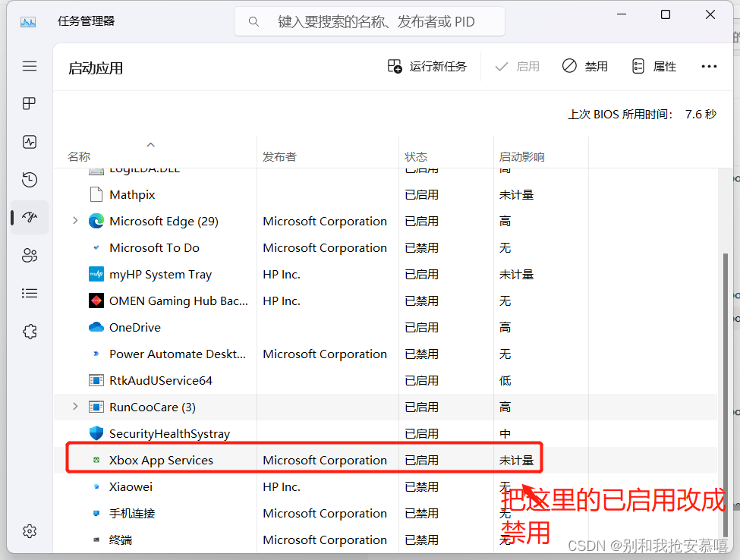Click SecurityHealthSystray startup impact 中
740x560 pixels.
pos(505,433)
